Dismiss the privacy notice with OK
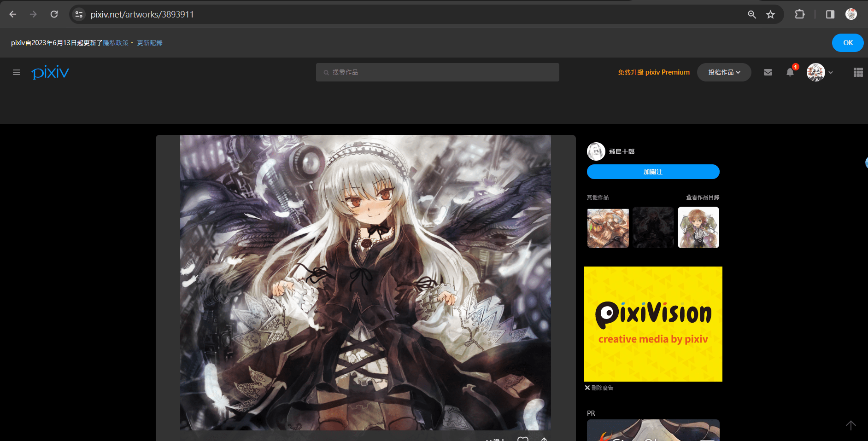 [x=848, y=43]
